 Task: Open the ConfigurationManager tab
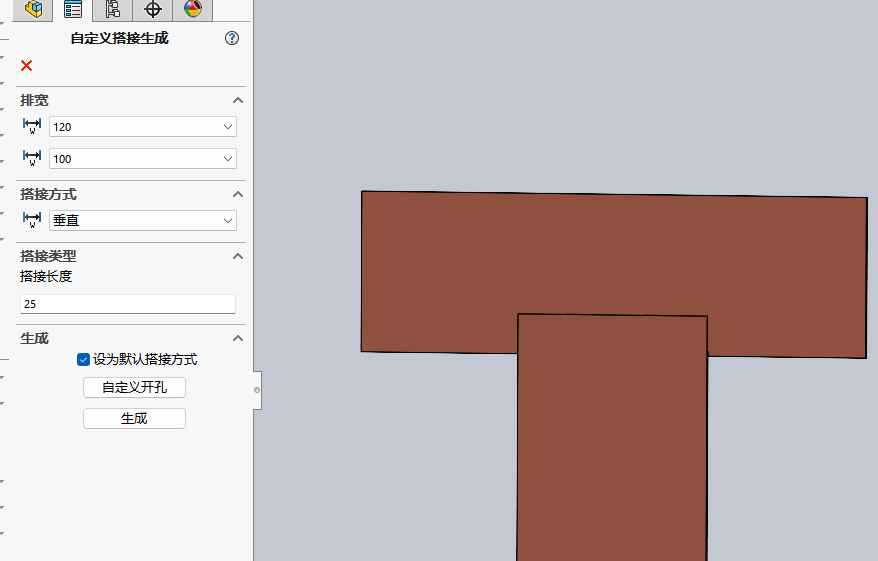click(113, 10)
